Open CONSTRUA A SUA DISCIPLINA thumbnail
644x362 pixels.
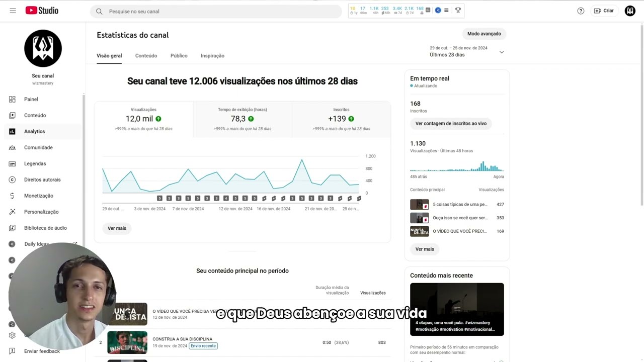(x=127, y=342)
